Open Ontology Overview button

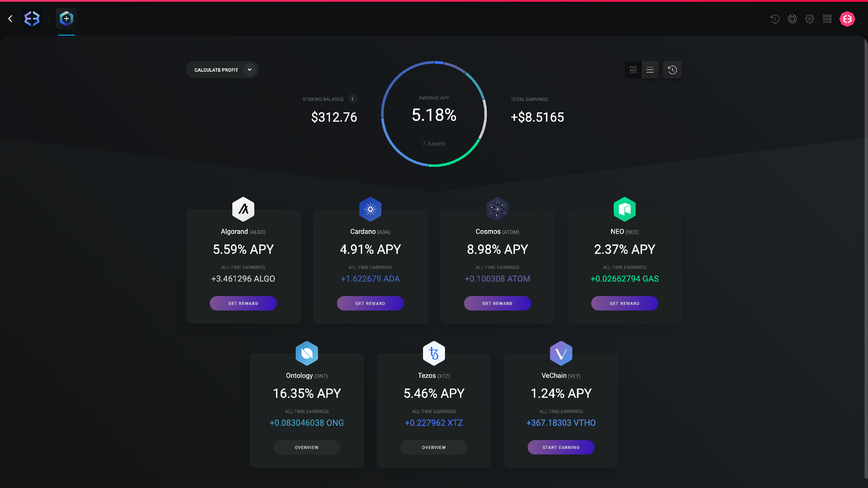tap(307, 448)
